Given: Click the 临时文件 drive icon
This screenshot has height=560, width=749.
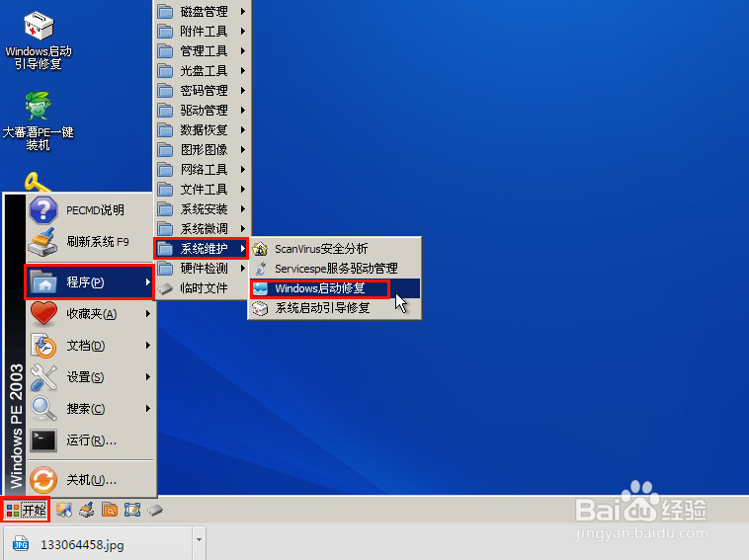Looking at the screenshot, I should [x=165, y=288].
